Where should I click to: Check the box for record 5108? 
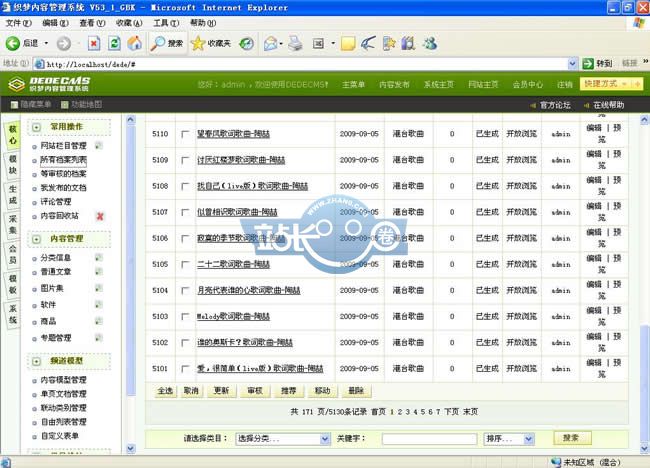pos(185,186)
